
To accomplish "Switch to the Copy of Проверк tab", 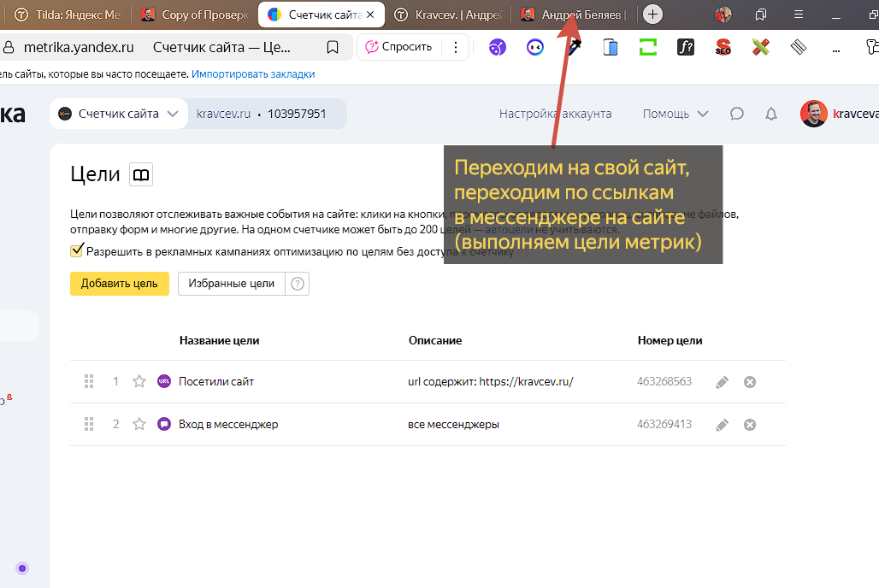I will pos(195,15).
